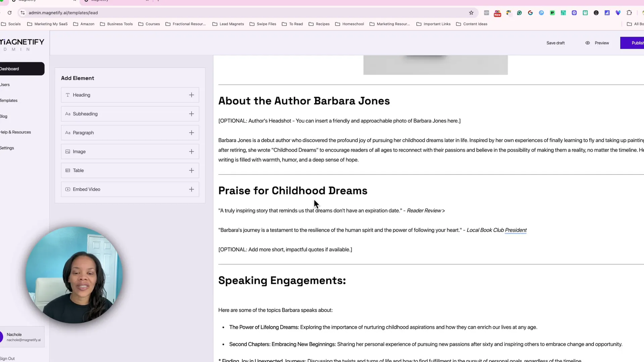Click 'Local Book Club President' attribution

(496, 230)
